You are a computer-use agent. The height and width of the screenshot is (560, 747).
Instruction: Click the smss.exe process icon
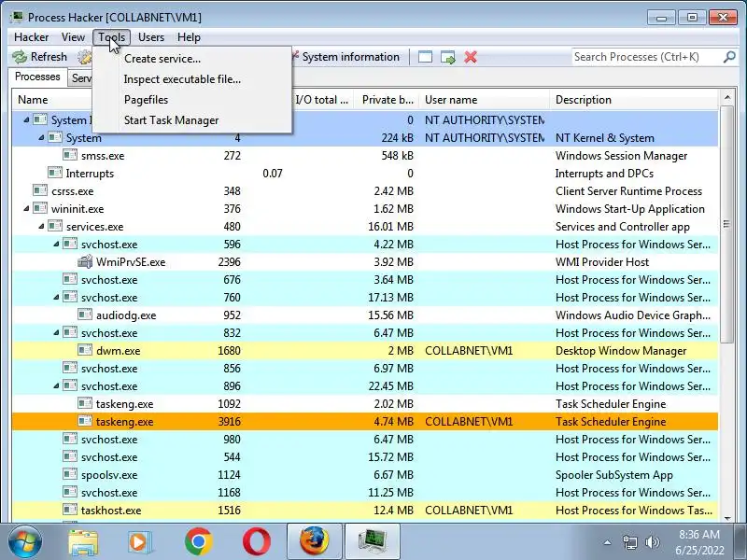pos(70,155)
